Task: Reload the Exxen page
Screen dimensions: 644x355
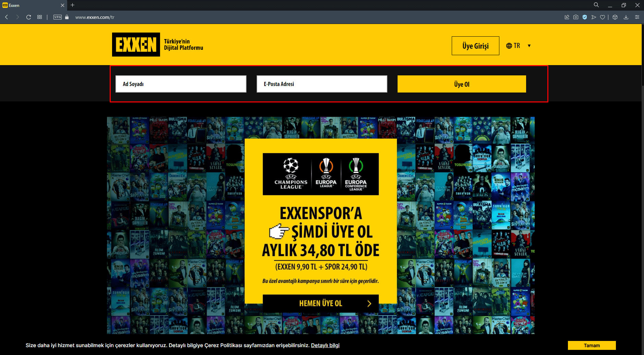Action: click(x=29, y=17)
